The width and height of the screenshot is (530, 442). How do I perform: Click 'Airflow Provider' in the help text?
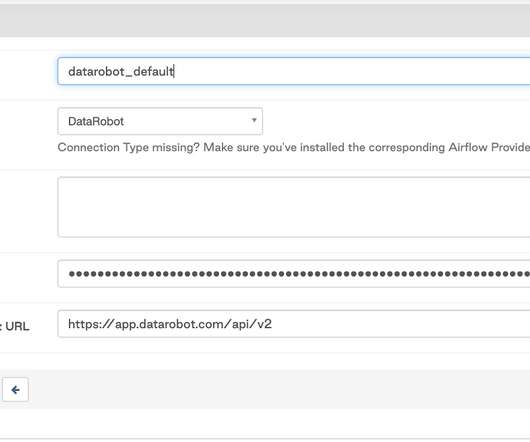tap(489, 147)
